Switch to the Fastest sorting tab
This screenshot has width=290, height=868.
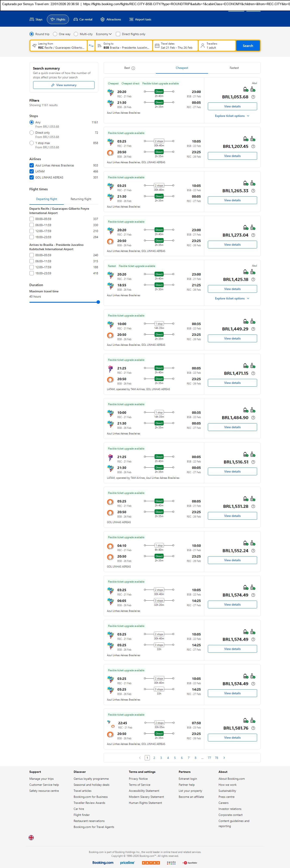[x=234, y=68]
